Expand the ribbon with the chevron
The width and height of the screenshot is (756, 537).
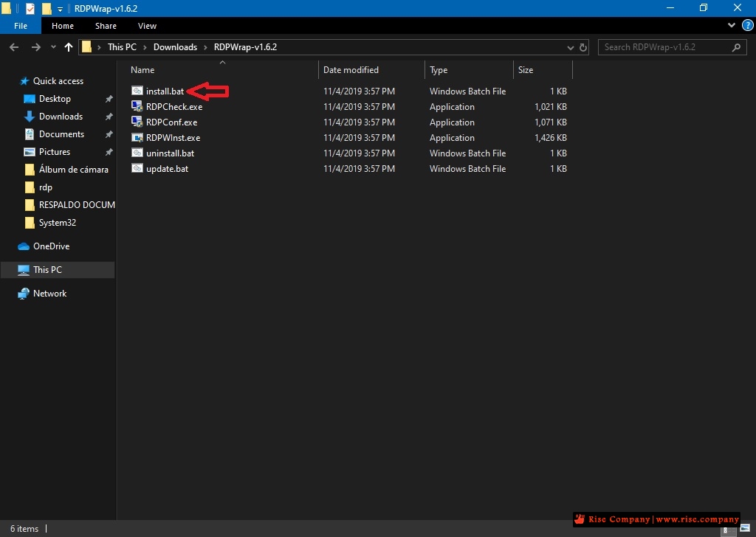[x=732, y=26]
